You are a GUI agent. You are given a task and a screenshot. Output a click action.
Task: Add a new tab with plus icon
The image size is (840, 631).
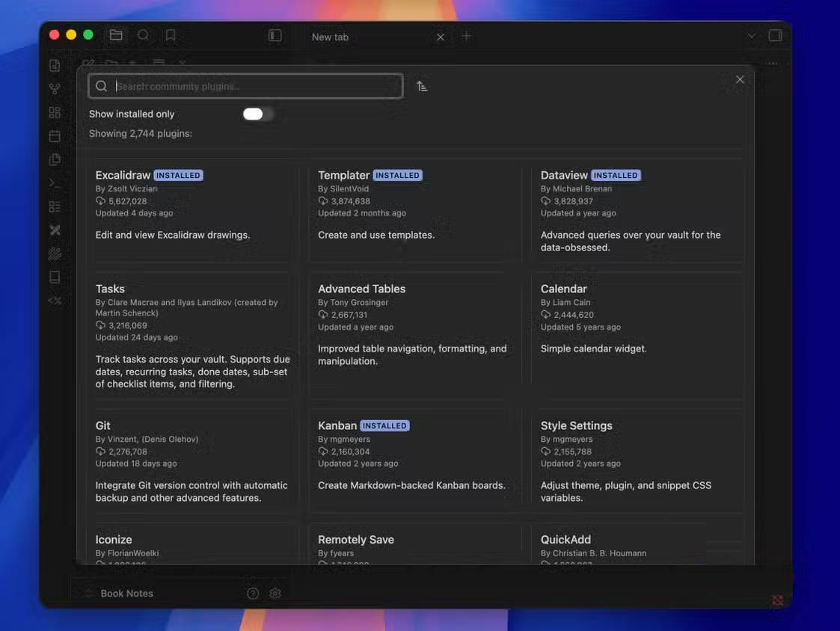[x=467, y=36]
